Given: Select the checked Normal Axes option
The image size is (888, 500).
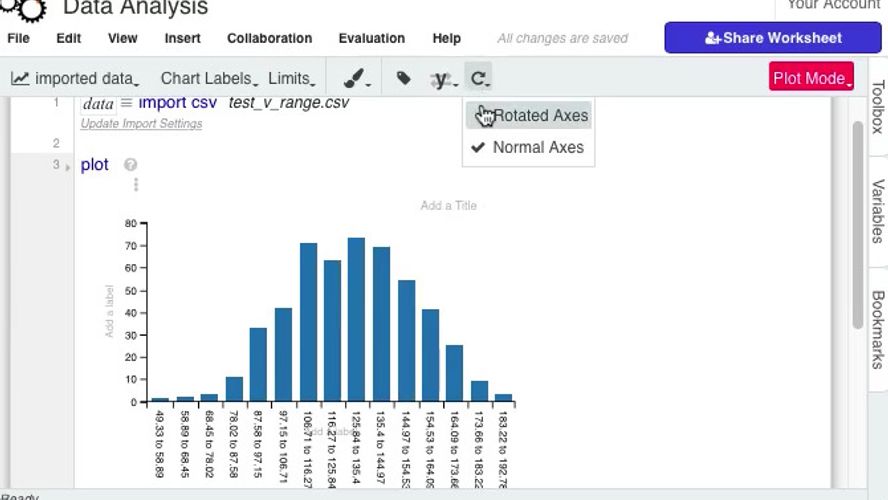Looking at the screenshot, I should tap(538, 147).
